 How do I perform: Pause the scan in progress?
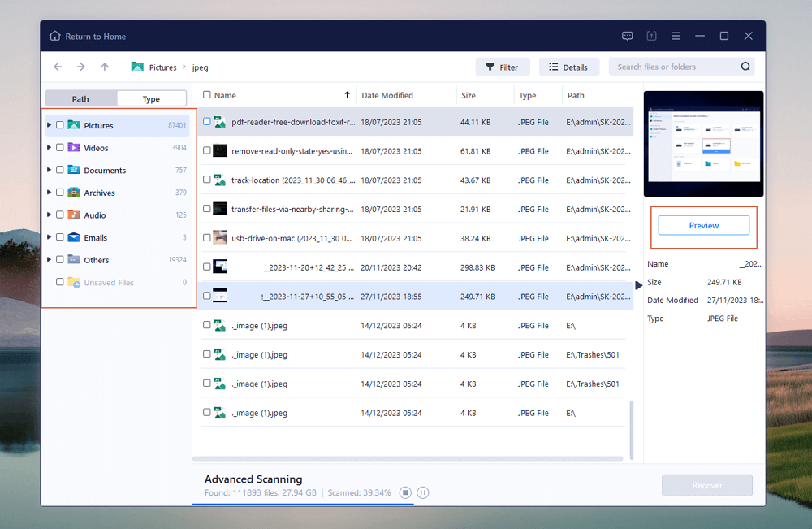423,492
